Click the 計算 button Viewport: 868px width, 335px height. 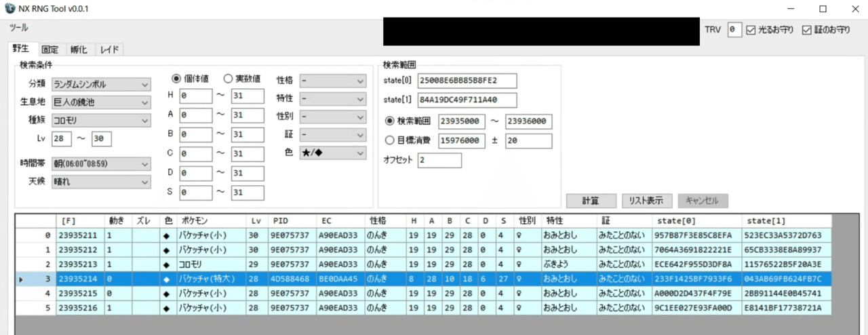coord(591,201)
